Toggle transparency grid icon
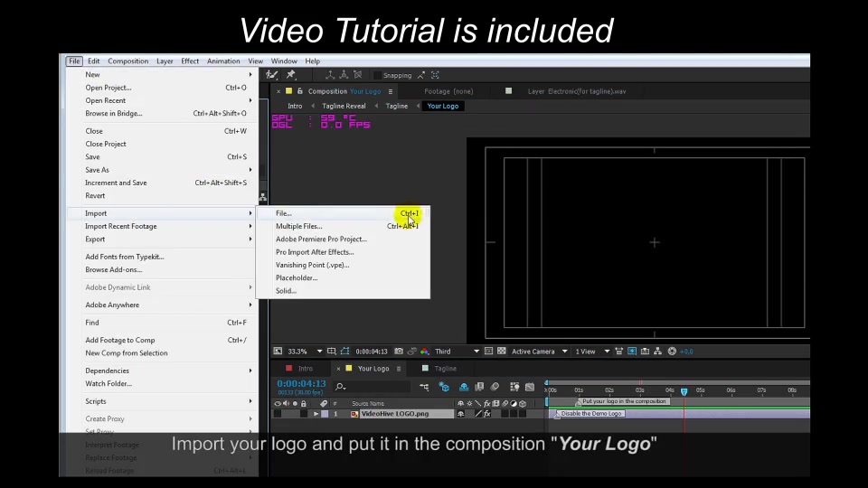This screenshot has width=868, height=488. (x=502, y=352)
